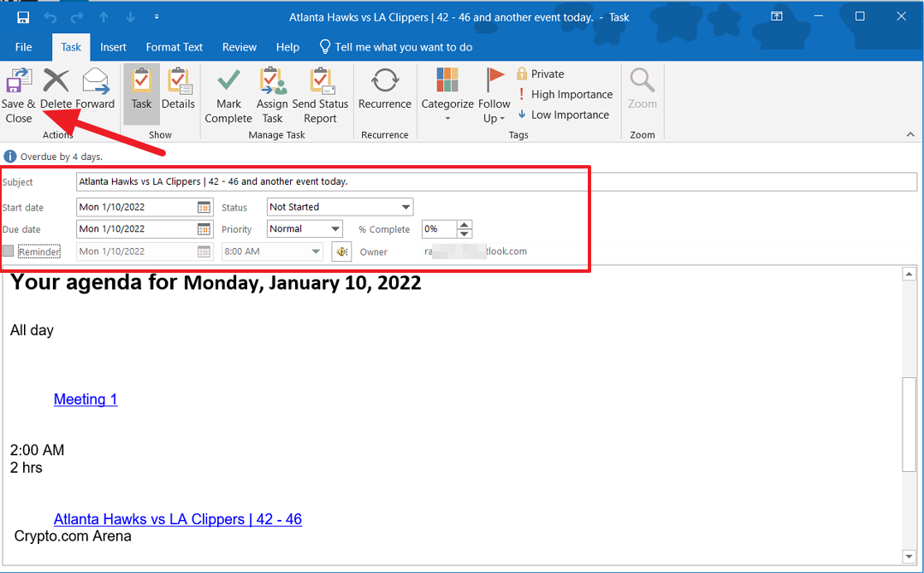
Task: Click the reminder sound speaker icon
Action: pos(341,251)
